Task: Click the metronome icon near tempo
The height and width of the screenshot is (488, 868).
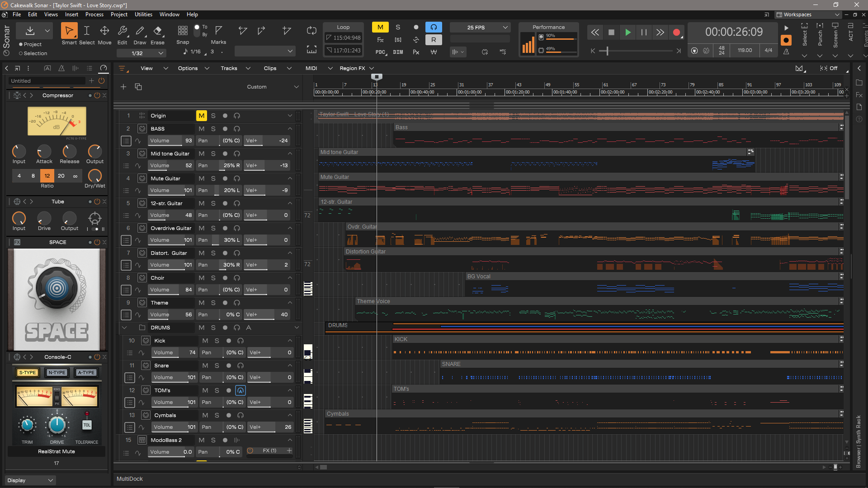Action: tap(786, 51)
